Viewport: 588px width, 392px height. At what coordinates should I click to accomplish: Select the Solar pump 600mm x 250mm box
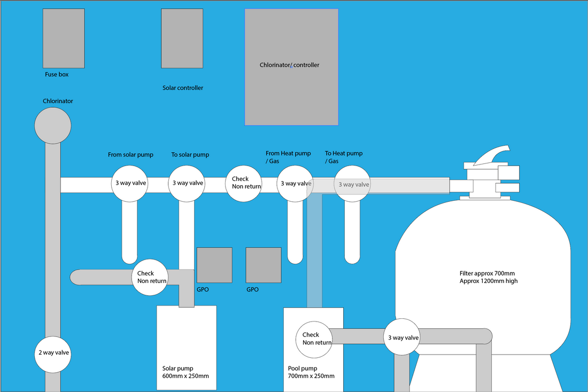(x=186, y=347)
